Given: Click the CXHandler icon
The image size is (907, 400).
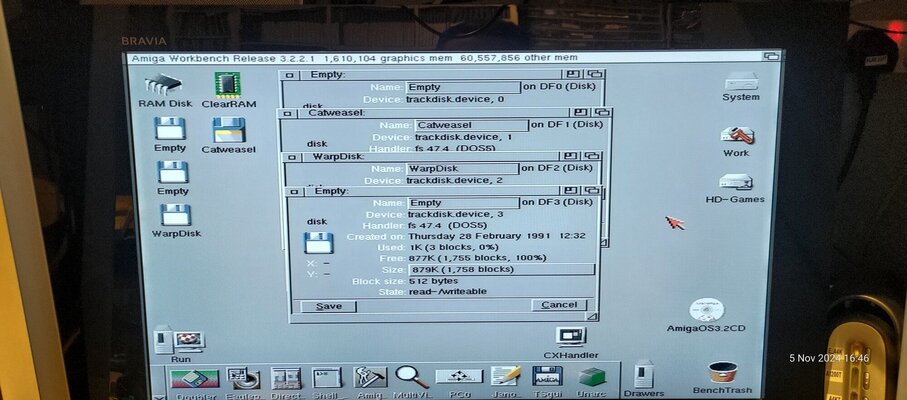Looking at the screenshot, I should coord(571,337).
